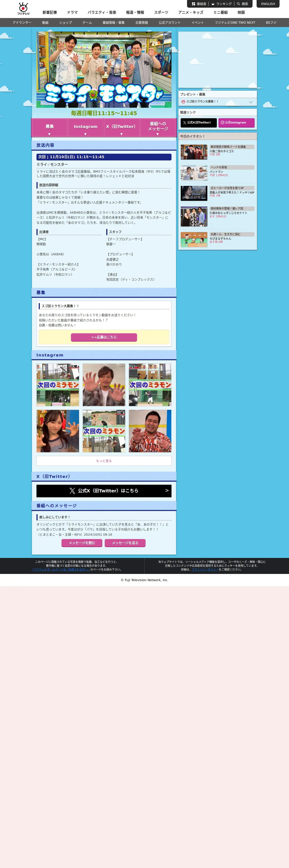This screenshot has width=289, height=868.
Task: Open 久保みねヒャダこじらせナイト thumbnail
Action: (194, 216)
